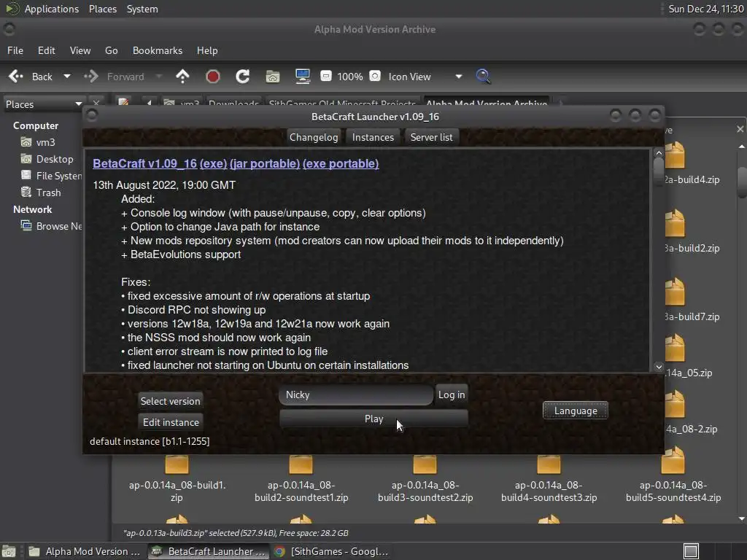Switch to SithGames Google Chrome taskbar window

pos(332,551)
